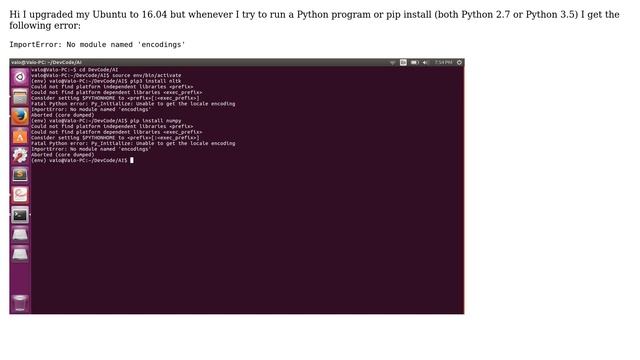This screenshot has width=640, height=360.
Task: Click the ImportError code line above the image
Action: [97, 44]
